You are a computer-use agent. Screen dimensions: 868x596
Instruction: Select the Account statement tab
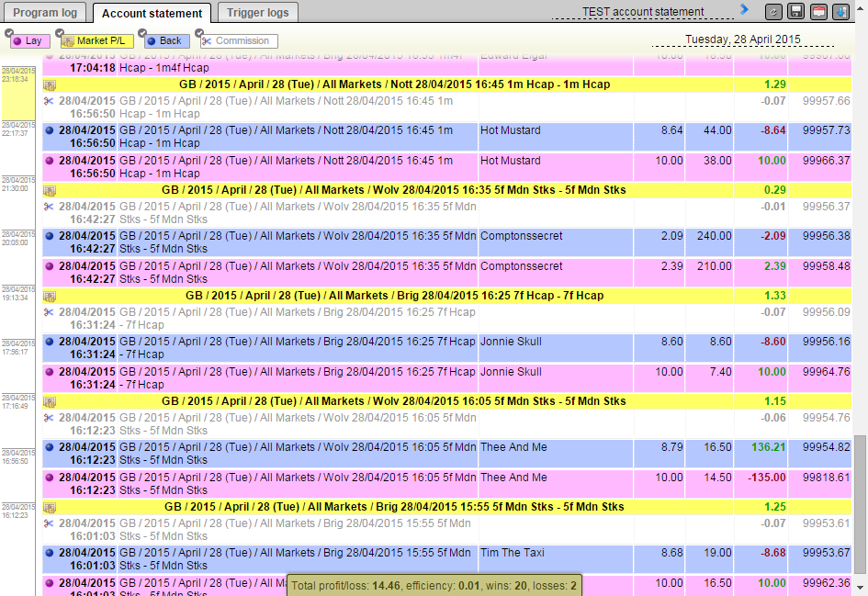click(x=152, y=13)
